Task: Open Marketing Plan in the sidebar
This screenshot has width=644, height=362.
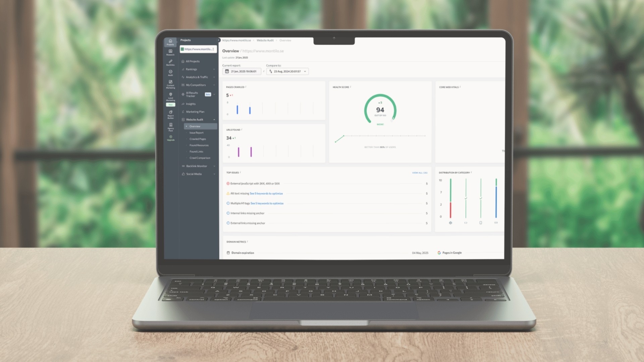Action: pyautogui.click(x=195, y=112)
